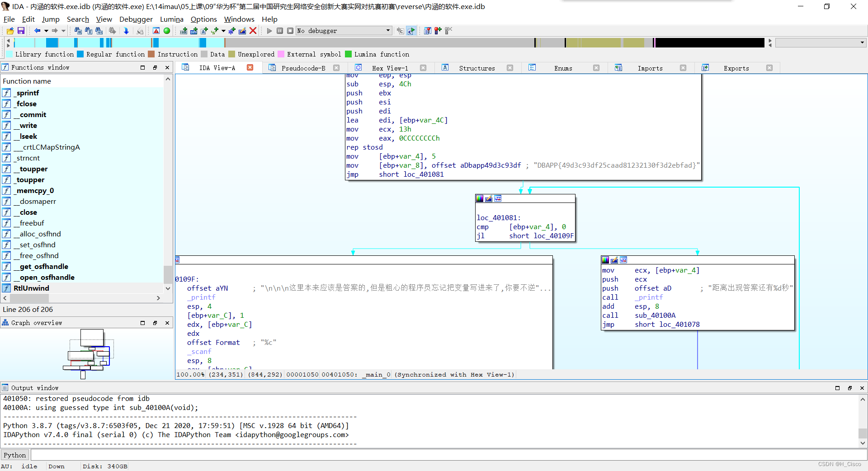
Task: Open a file with the Open icon
Action: point(10,31)
